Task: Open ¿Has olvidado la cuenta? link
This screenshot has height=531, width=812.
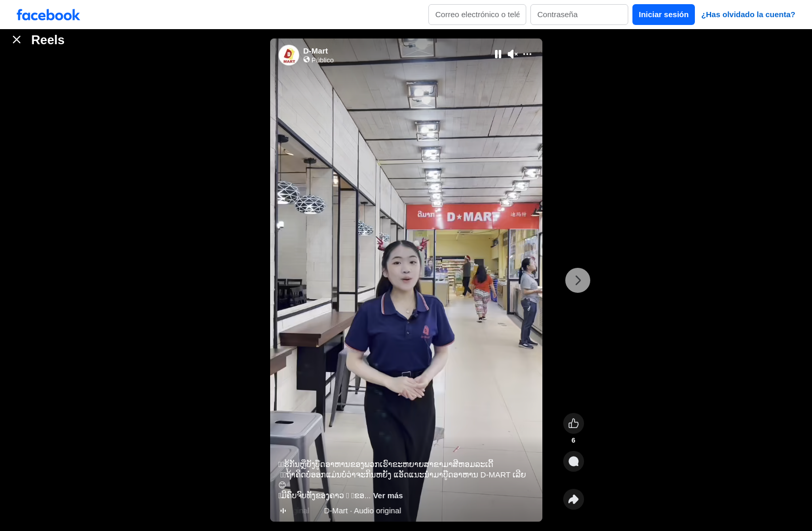Action: [748, 15]
